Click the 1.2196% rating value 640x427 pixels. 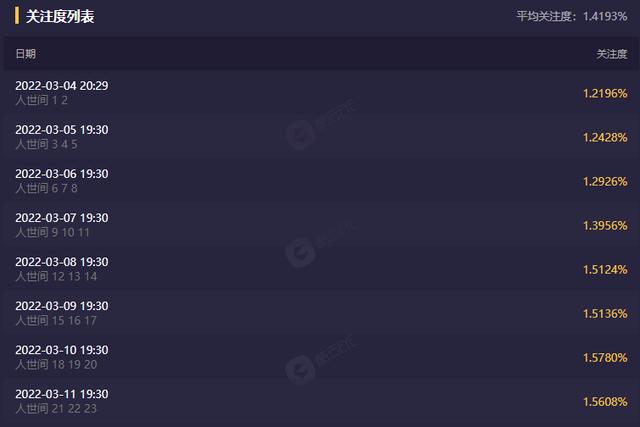[605, 93]
